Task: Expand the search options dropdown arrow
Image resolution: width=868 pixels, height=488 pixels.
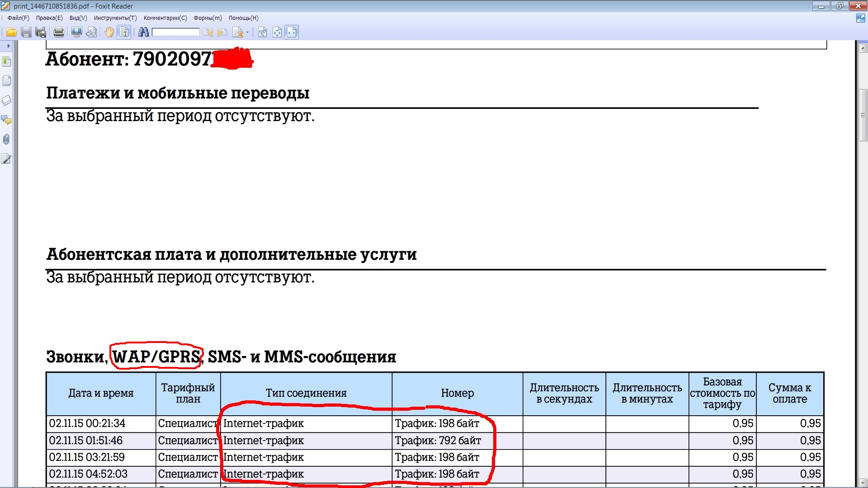Action: pyautogui.click(x=247, y=33)
